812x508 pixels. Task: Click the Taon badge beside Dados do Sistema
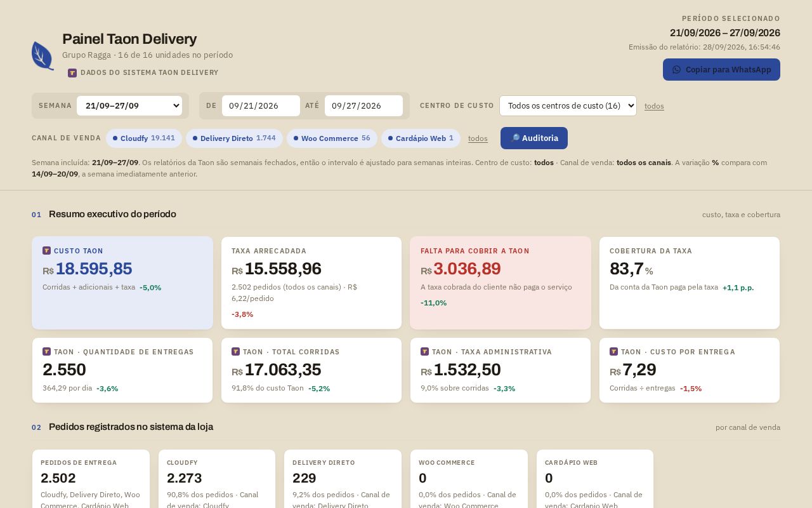[72, 73]
